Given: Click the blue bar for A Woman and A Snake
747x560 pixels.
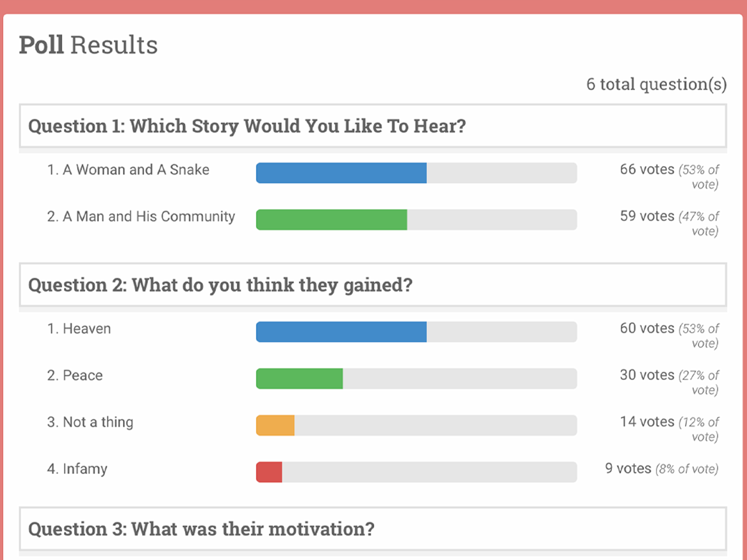Looking at the screenshot, I should [341, 173].
